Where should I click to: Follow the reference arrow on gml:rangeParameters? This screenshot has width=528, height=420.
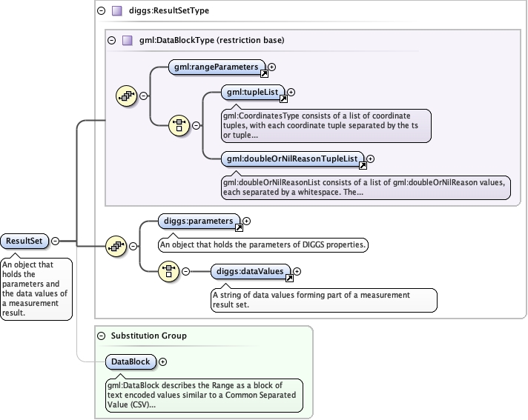[264, 73]
